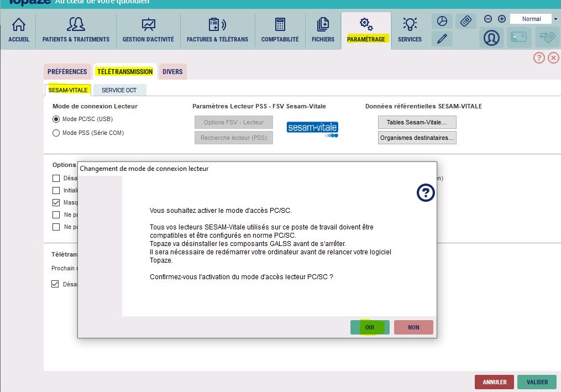
Task: Click Recherche lecteur (PSS) button
Action: (x=234, y=138)
